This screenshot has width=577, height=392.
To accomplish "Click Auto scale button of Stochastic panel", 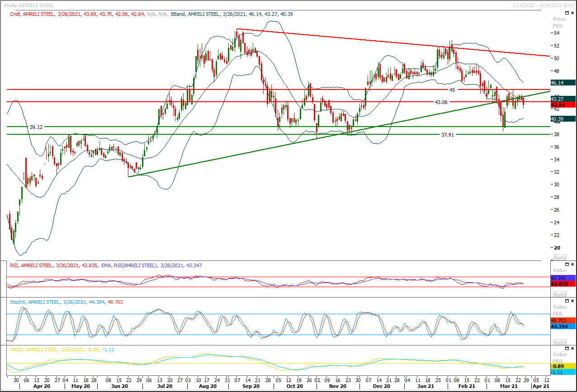I will tap(559, 342).
